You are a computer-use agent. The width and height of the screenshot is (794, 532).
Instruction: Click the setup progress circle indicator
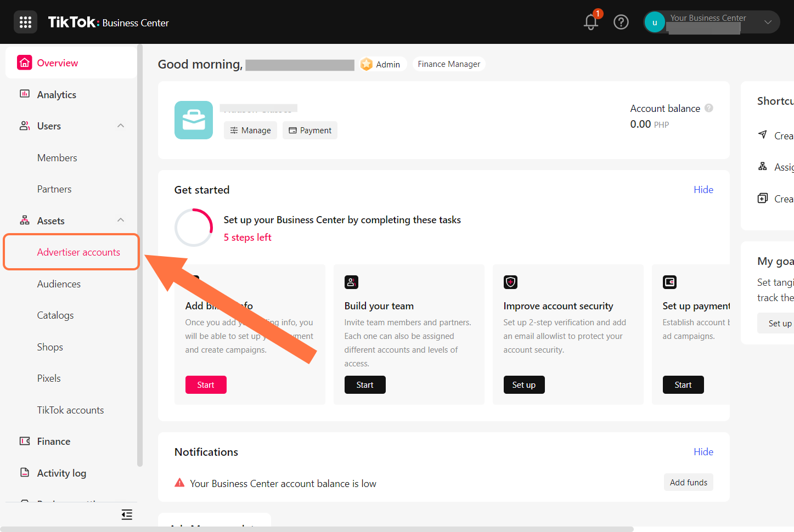[x=194, y=228]
